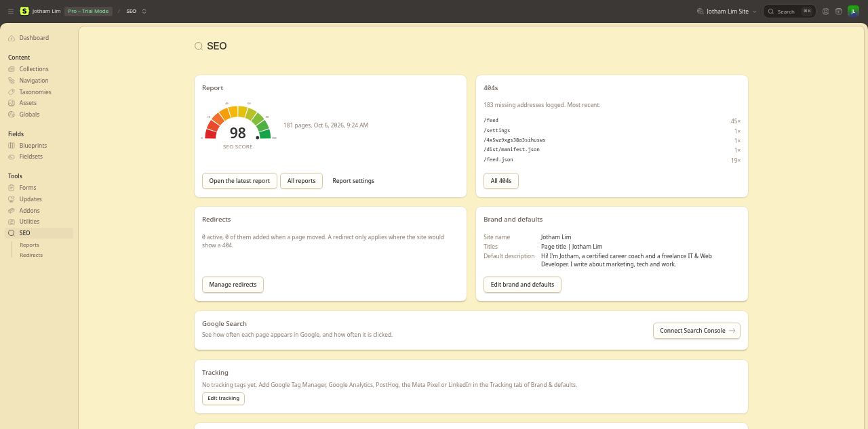Click the Dashboard house icon

pyautogui.click(x=12, y=38)
